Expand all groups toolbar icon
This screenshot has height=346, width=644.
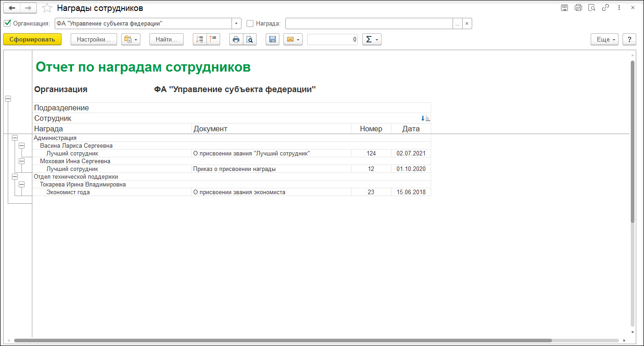tap(200, 40)
